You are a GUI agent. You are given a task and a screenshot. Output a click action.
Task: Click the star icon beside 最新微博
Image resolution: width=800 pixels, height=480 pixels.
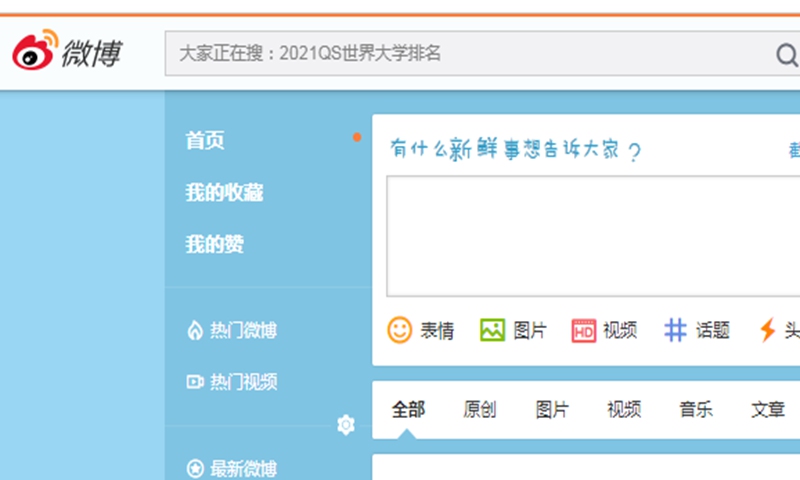pos(195,468)
